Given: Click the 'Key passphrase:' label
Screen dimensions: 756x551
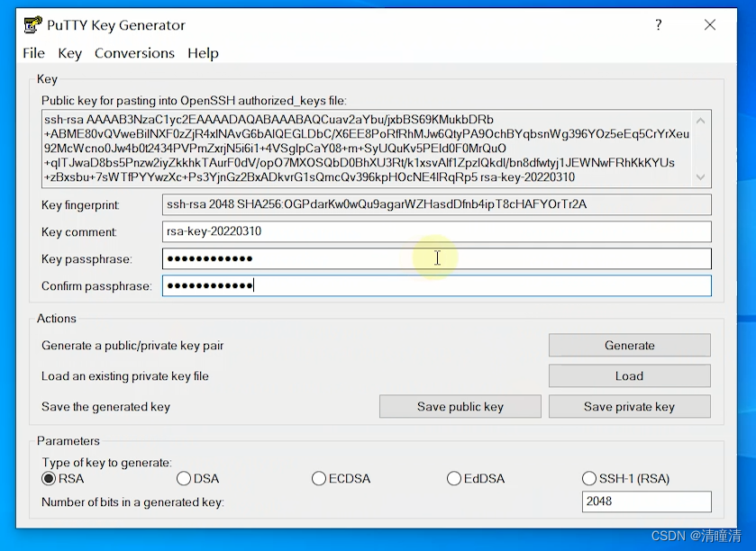Looking at the screenshot, I should pos(87,259).
